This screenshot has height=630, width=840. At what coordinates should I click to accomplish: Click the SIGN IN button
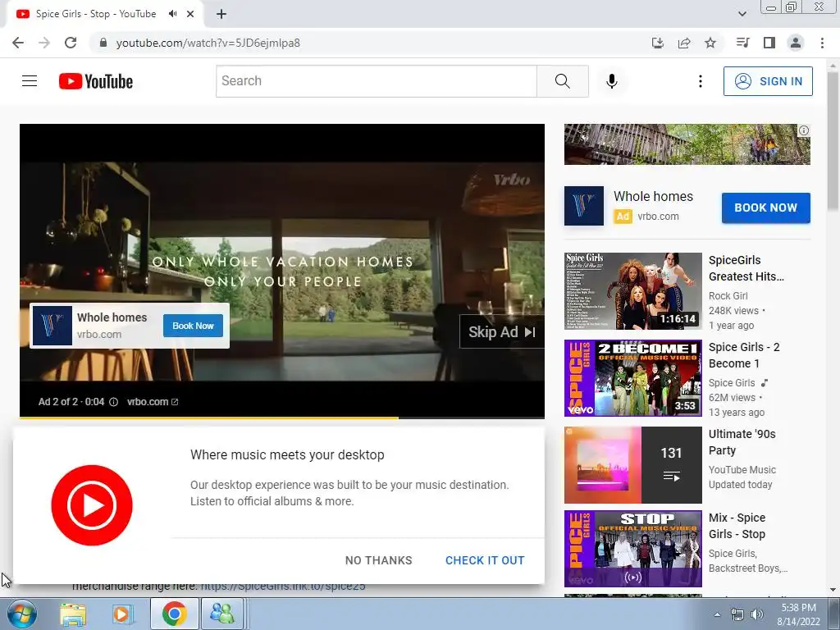pyautogui.click(x=768, y=81)
